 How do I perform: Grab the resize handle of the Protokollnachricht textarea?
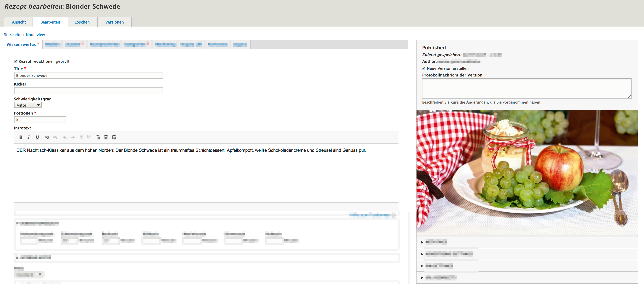point(629,96)
